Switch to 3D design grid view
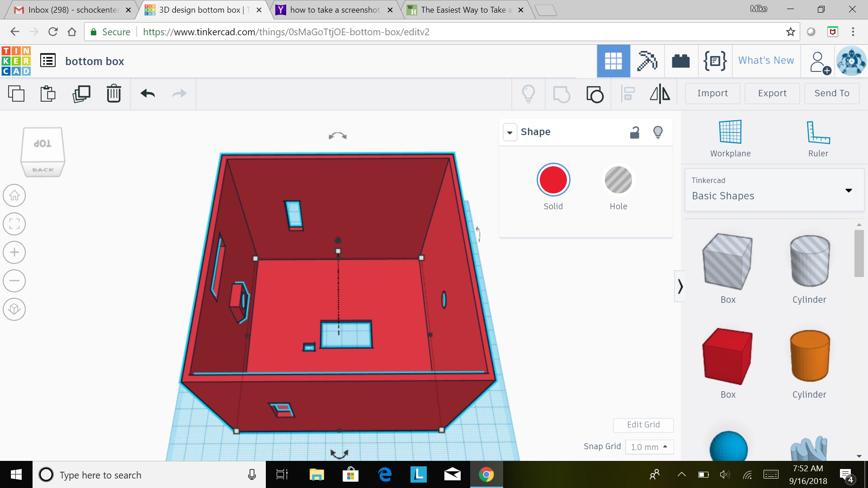 pyautogui.click(x=613, y=61)
